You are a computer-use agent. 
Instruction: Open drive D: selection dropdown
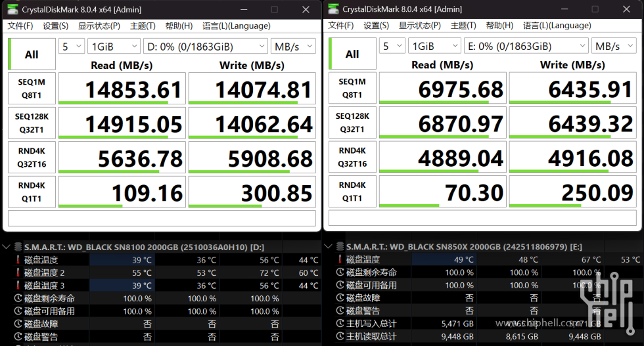coord(205,47)
